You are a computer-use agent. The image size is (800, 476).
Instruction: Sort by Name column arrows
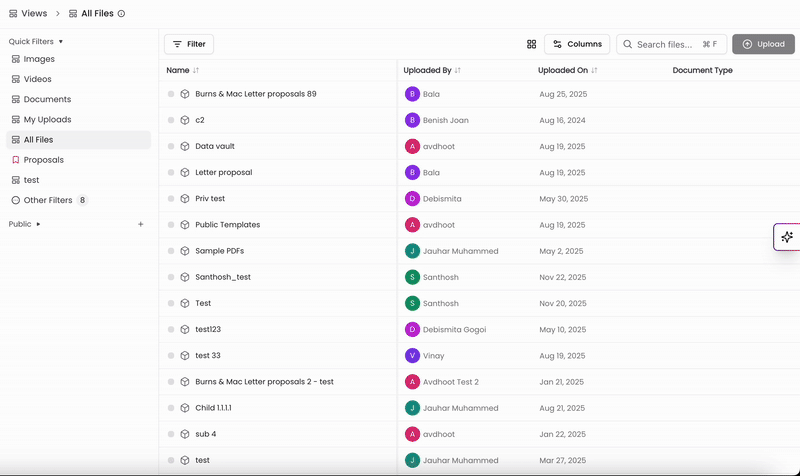196,70
